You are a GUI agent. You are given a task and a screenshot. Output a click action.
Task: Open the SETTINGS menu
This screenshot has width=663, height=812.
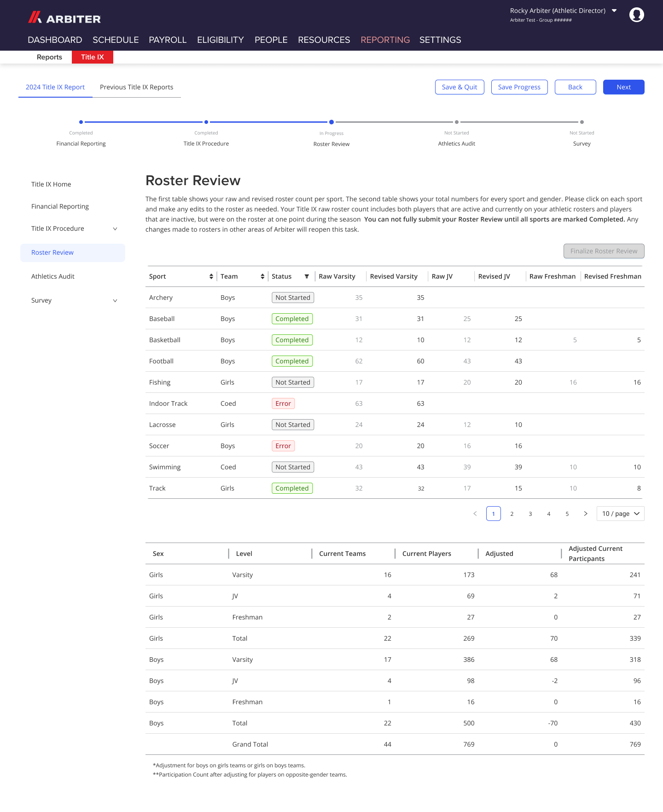point(440,40)
